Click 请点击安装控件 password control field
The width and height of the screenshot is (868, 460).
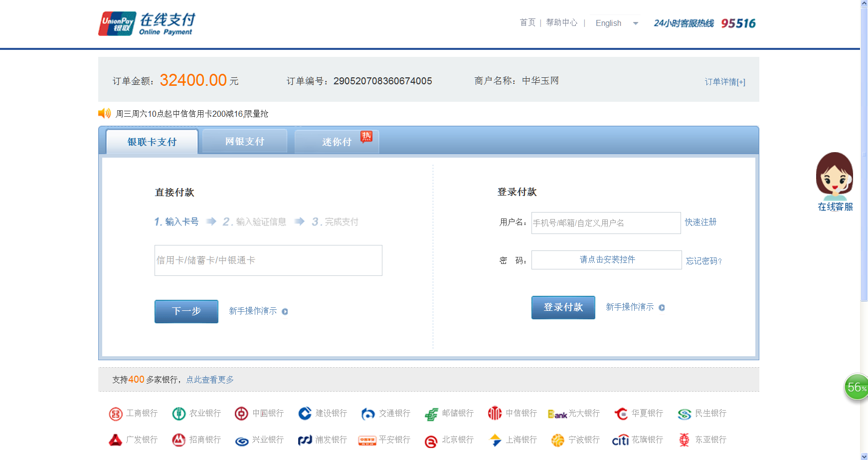607,260
